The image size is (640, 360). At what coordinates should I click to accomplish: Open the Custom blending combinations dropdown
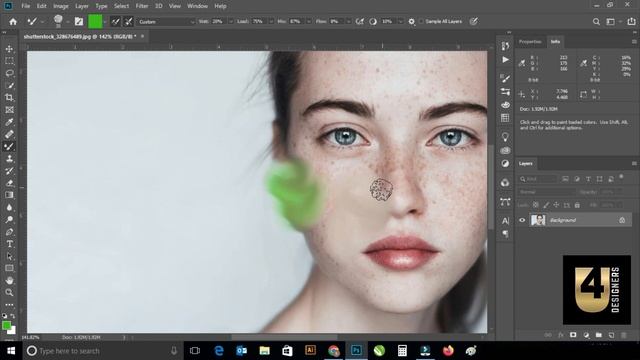pyautogui.click(x=166, y=22)
